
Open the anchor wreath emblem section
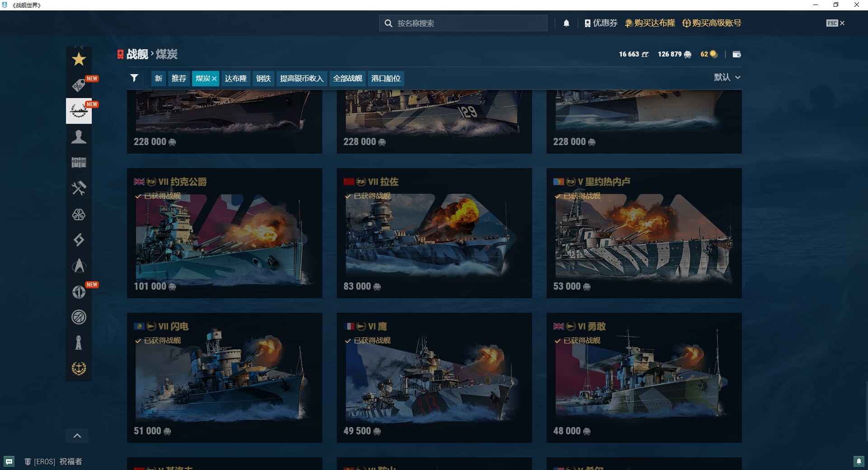79,368
